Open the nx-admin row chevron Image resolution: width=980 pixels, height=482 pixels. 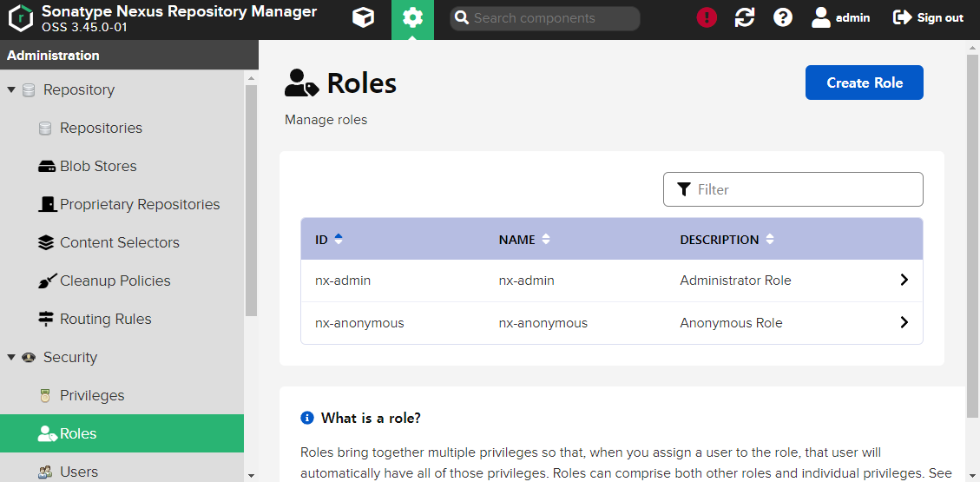click(x=904, y=280)
